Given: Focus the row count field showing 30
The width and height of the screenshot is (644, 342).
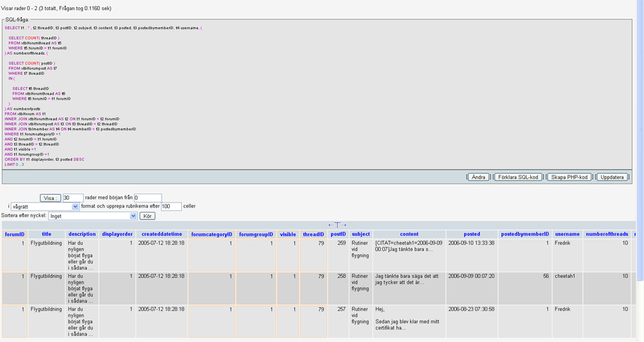Looking at the screenshot, I should [73, 198].
